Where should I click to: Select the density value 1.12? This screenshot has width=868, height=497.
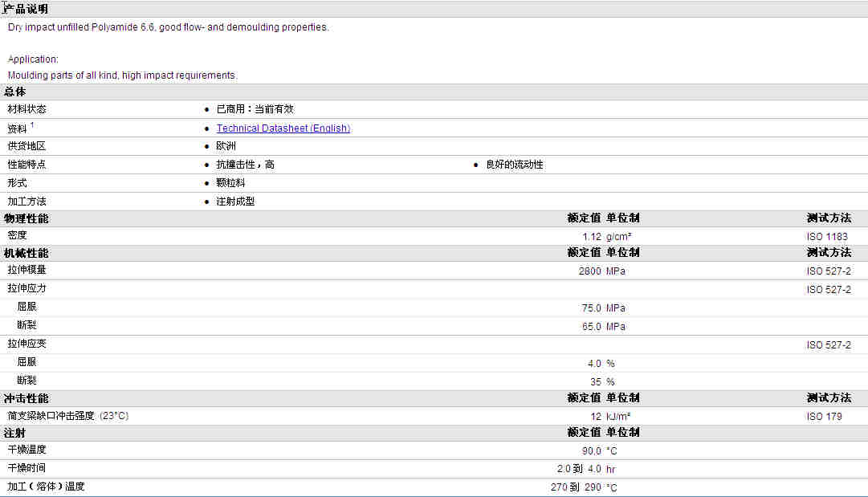pos(592,237)
